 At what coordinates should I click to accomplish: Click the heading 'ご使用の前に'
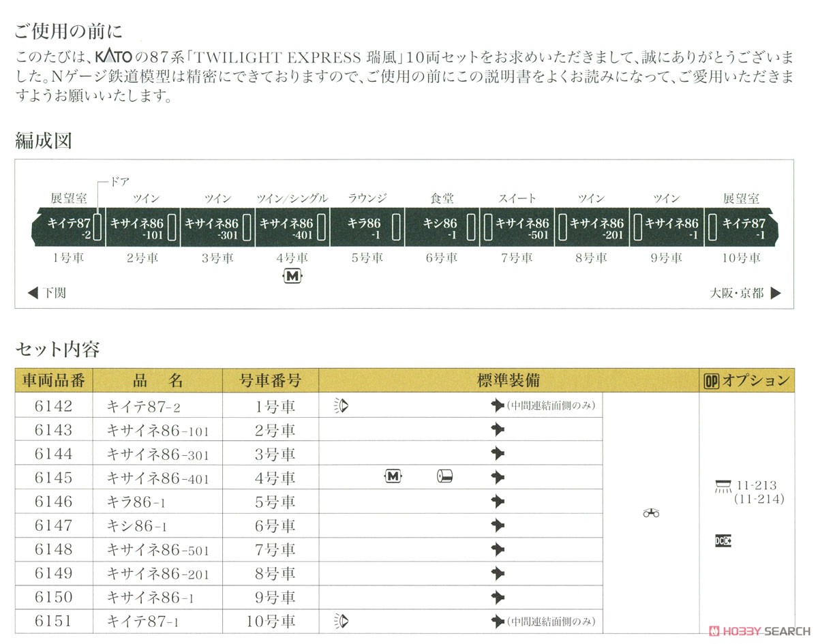[x=69, y=31]
